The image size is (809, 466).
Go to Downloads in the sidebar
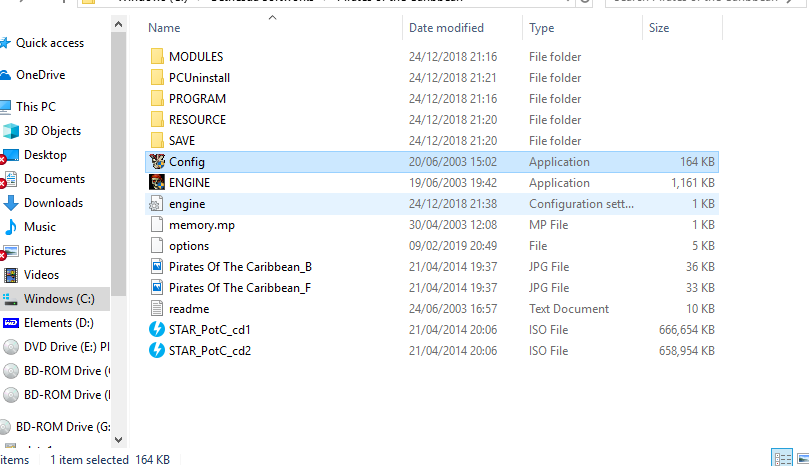[x=53, y=203]
